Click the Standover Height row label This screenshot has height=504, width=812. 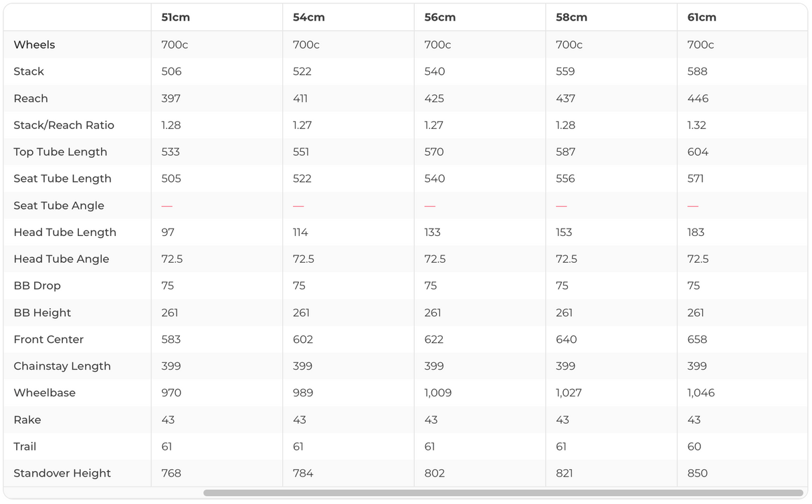pos(62,473)
